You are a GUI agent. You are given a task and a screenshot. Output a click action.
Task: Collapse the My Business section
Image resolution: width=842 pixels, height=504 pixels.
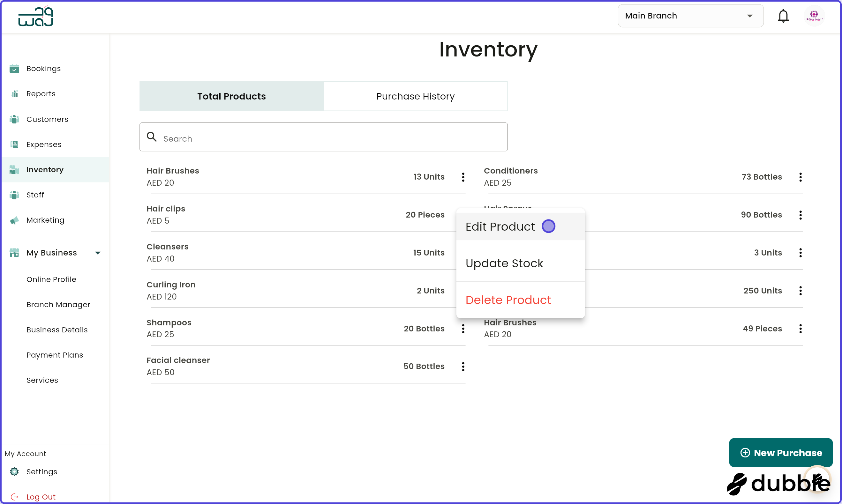pyautogui.click(x=98, y=253)
